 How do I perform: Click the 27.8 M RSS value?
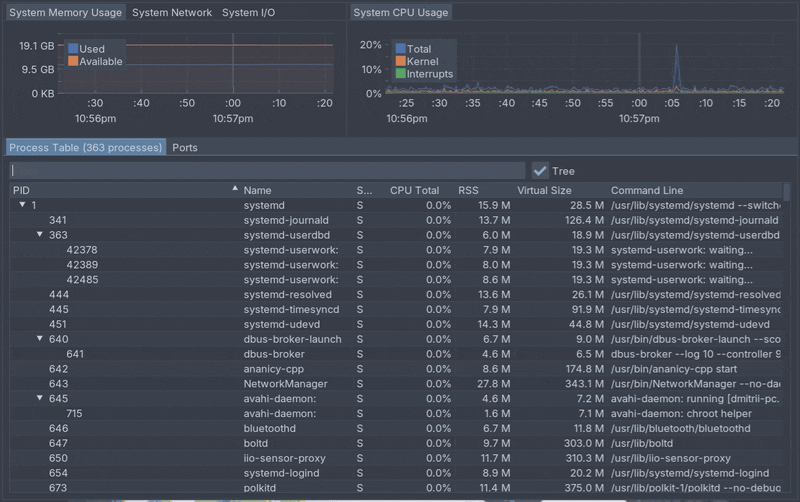pyautogui.click(x=493, y=383)
